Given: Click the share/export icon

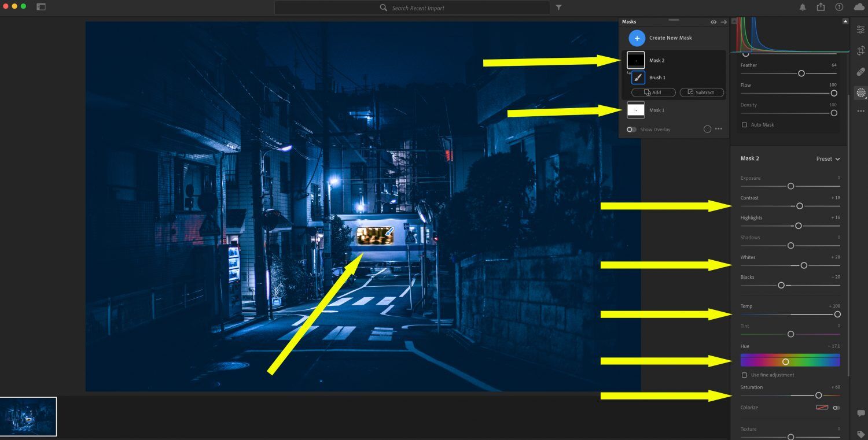Looking at the screenshot, I should (x=821, y=7).
